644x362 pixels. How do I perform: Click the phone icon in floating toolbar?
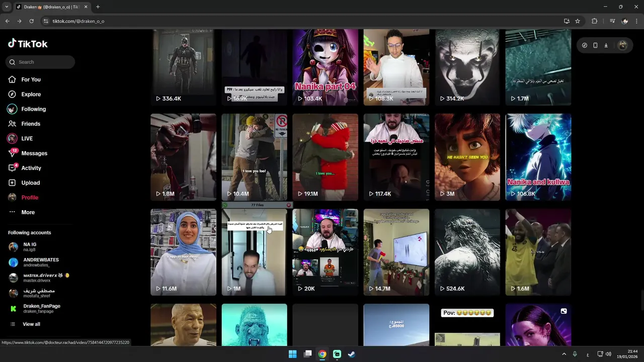point(595,45)
